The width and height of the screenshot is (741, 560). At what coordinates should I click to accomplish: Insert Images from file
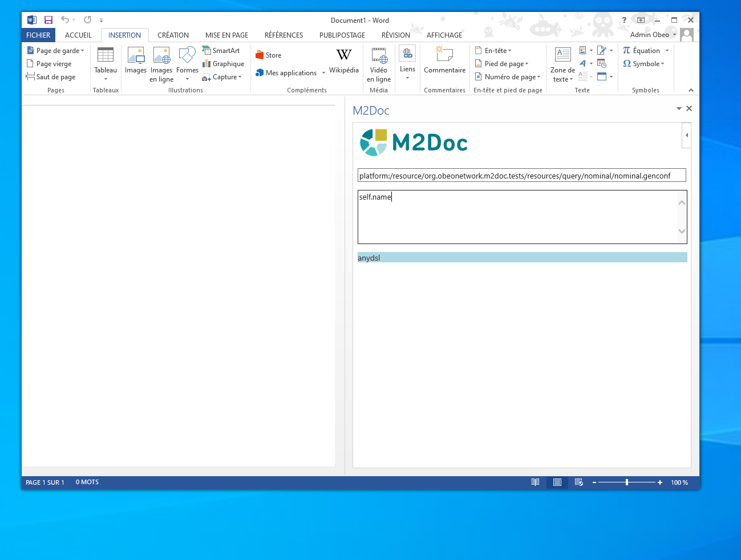136,61
